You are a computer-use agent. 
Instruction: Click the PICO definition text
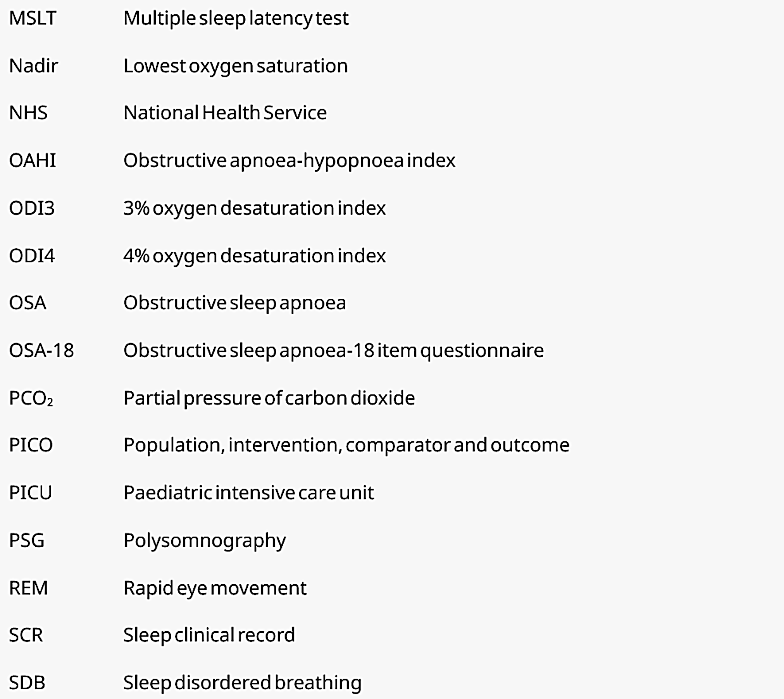click(x=346, y=445)
